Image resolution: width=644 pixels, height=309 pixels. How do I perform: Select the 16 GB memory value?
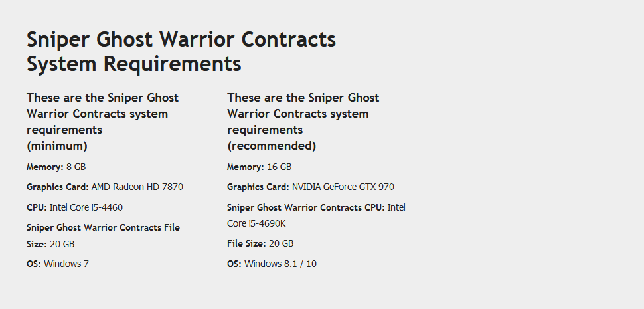tap(280, 167)
